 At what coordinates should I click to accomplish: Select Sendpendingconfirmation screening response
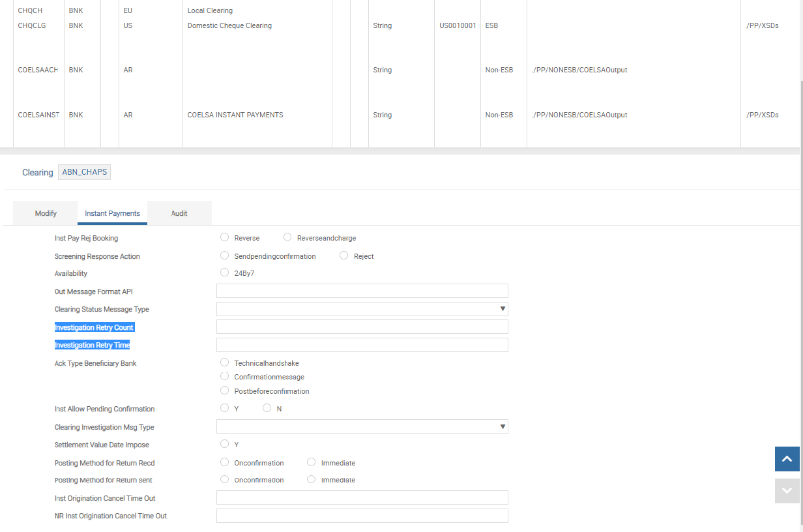coord(225,256)
